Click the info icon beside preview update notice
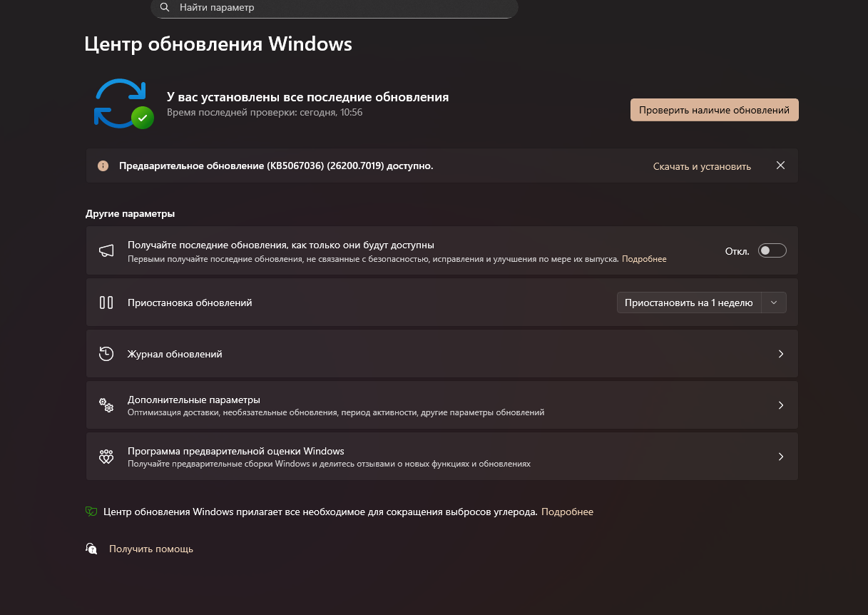 pos(103,166)
